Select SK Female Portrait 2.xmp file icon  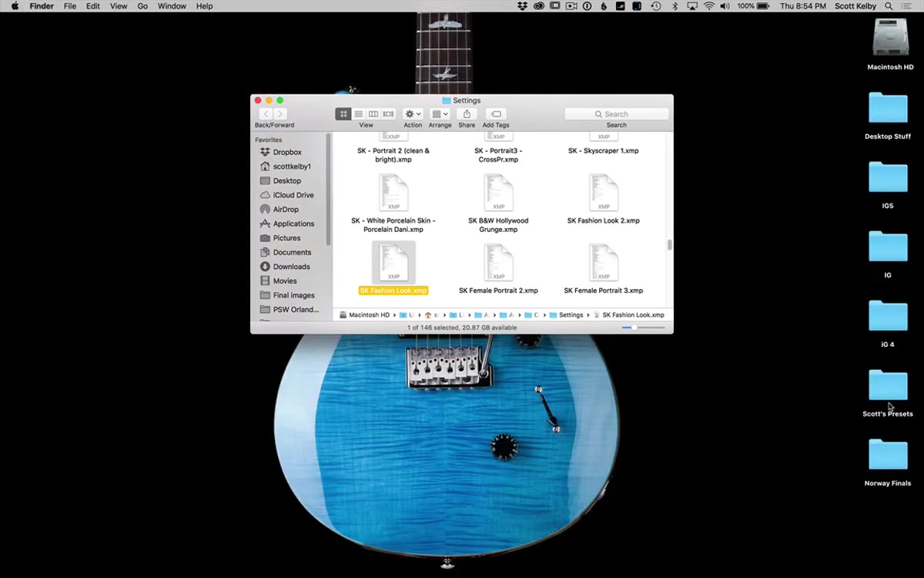498,262
